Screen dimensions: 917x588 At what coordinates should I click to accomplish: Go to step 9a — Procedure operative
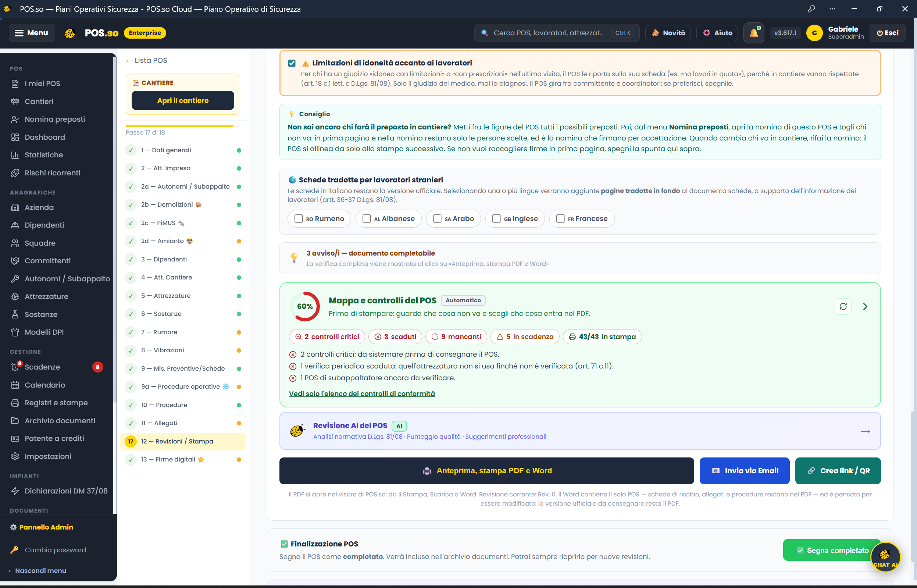pyautogui.click(x=183, y=386)
